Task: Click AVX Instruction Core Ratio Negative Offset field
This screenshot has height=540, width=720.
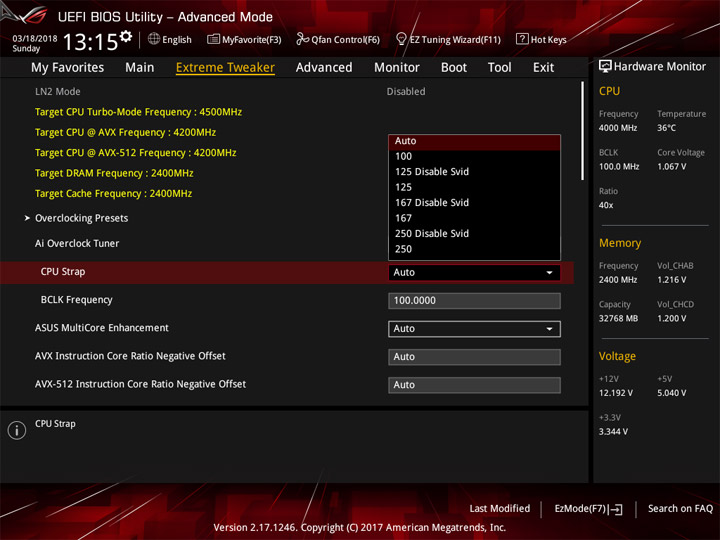Action: coord(474,357)
